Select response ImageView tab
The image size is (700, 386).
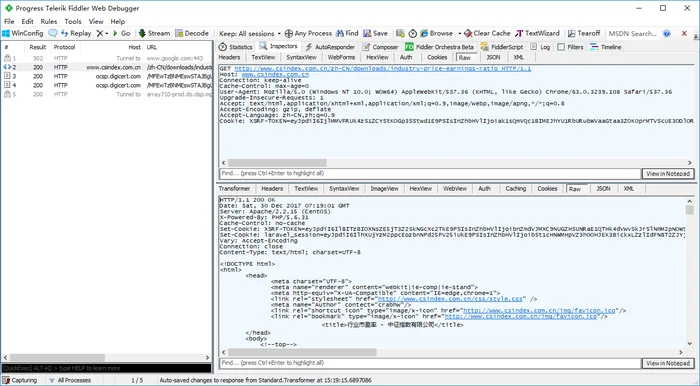pos(384,189)
